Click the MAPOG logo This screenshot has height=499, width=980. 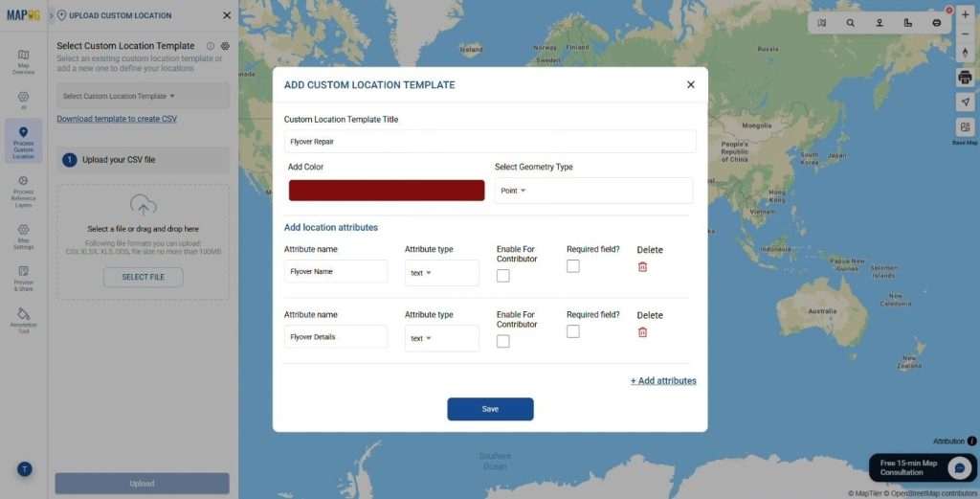(x=24, y=15)
